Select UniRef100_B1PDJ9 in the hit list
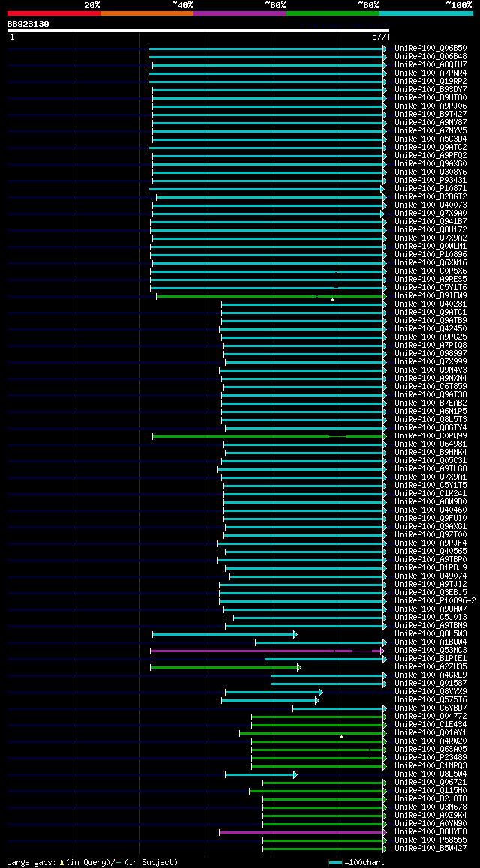Image resolution: width=480 pixels, height=868 pixels. coord(430,568)
